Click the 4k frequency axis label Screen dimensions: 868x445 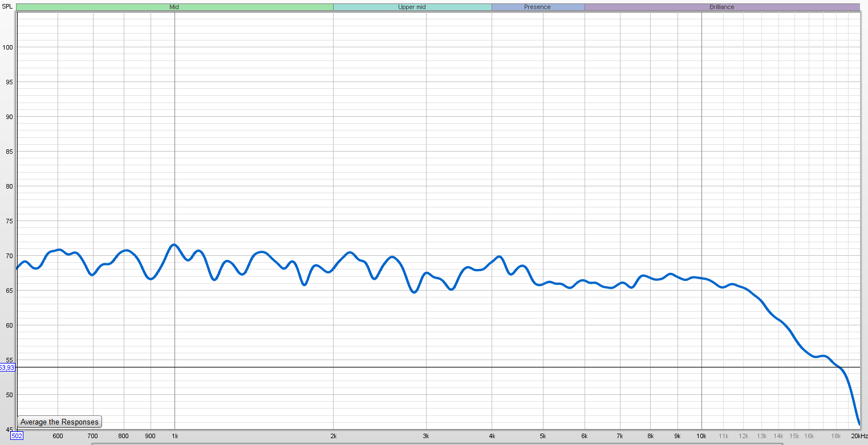click(492, 436)
